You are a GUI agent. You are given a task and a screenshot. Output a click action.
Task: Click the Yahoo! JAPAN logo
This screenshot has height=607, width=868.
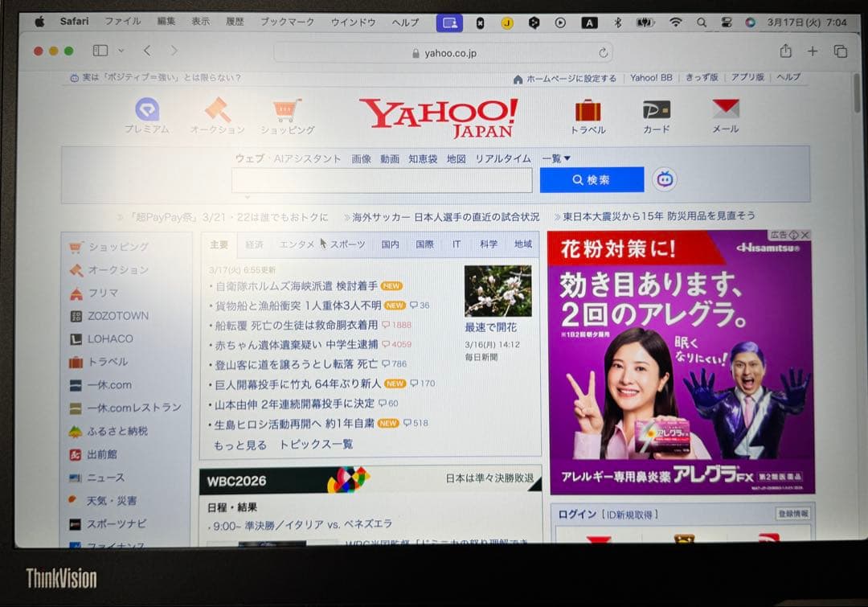pyautogui.click(x=439, y=118)
